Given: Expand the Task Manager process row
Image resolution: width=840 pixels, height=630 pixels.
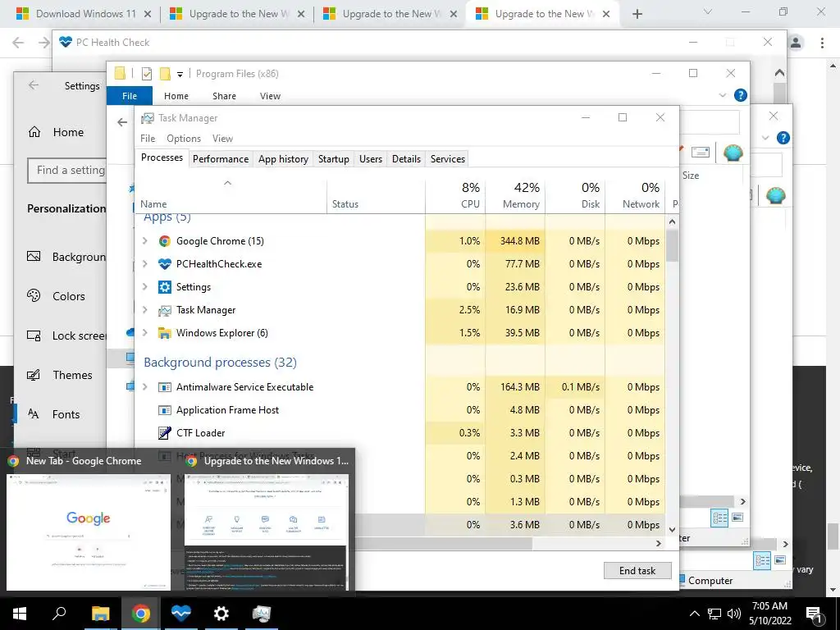Looking at the screenshot, I should click(144, 310).
